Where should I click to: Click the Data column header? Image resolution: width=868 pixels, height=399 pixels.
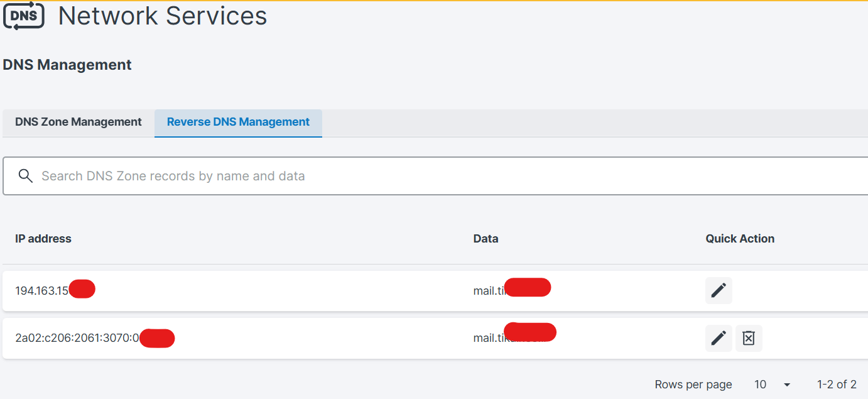pos(486,239)
